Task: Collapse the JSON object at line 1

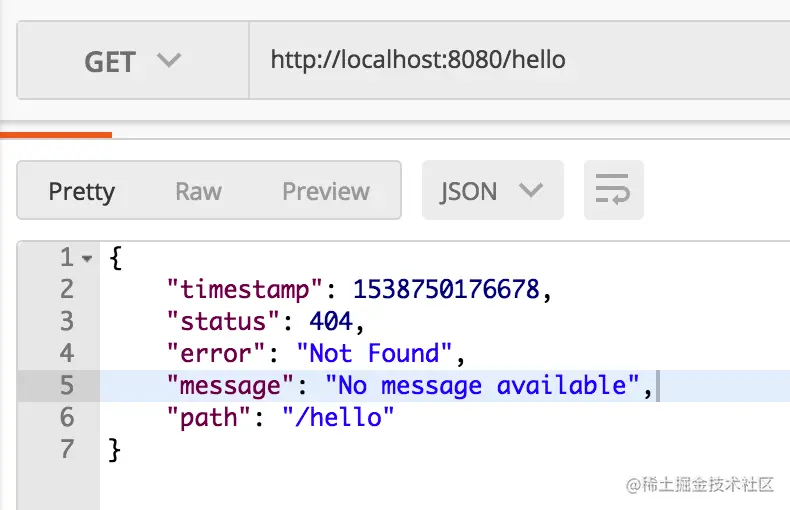Action: [x=87, y=259]
